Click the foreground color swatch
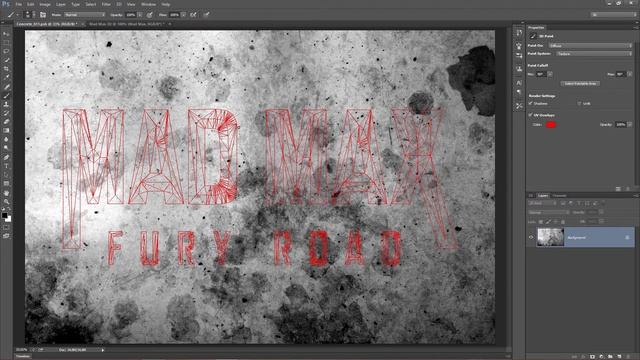 coord(4,215)
